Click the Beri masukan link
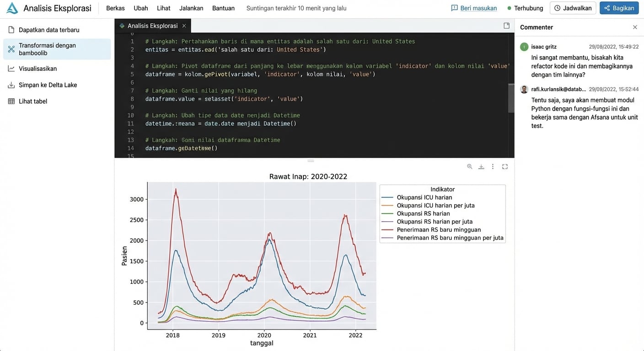Viewport: 644px width, 351px height. click(x=474, y=8)
